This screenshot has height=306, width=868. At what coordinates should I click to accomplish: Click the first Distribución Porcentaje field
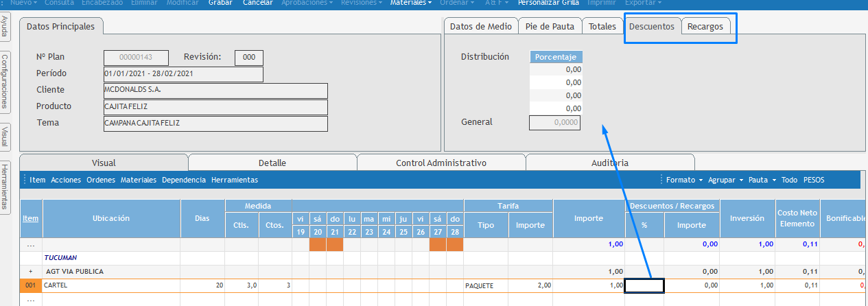point(556,69)
